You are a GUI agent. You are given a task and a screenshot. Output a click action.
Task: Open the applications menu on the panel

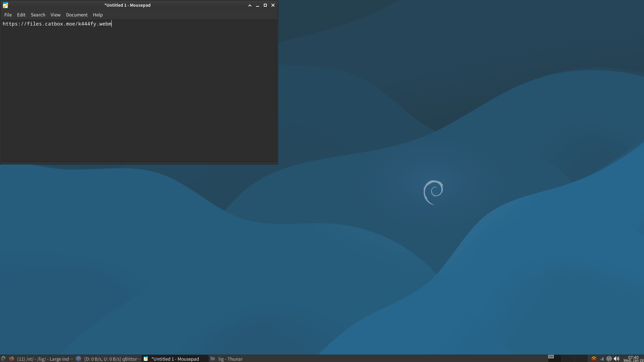(x=3, y=359)
